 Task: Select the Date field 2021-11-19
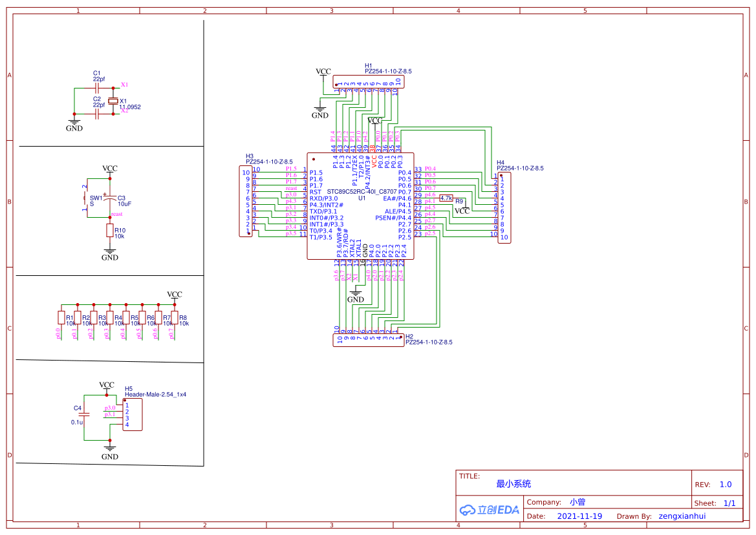[x=579, y=516]
